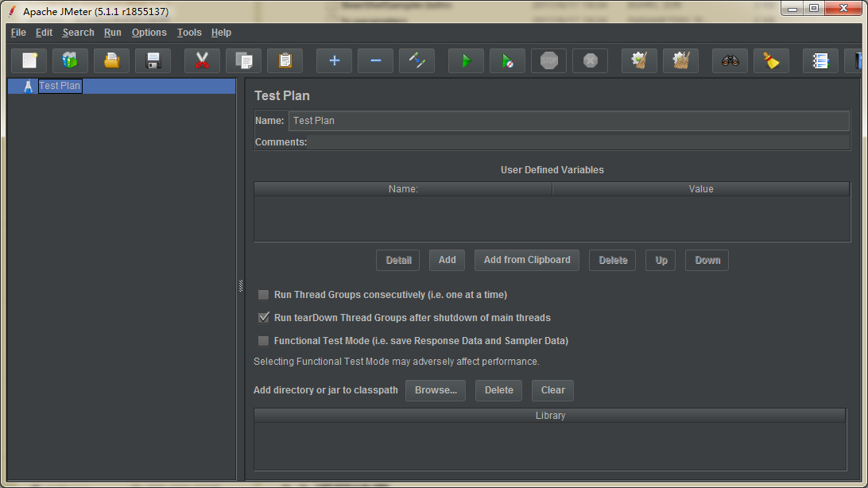Click the Up button
Screen dimensions: 868x488
(x=661, y=260)
